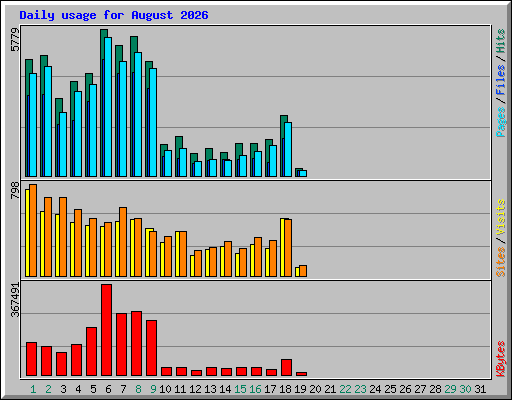Click day 5 on the x-axis
Image resolution: width=512 pixels, height=400 pixels.
(93, 389)
